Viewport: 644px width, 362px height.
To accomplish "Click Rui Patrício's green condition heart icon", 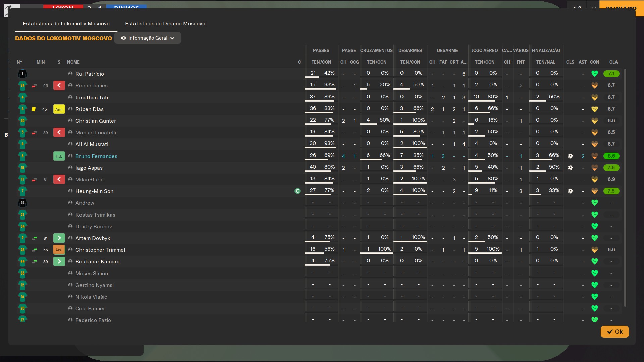I will point(594,74).
